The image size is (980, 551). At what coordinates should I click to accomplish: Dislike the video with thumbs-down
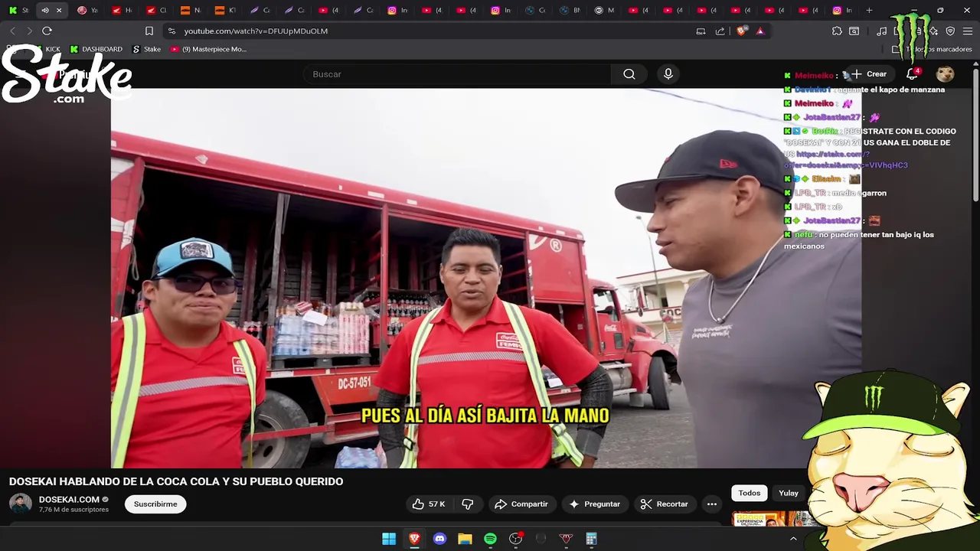(x=468, y=504)
